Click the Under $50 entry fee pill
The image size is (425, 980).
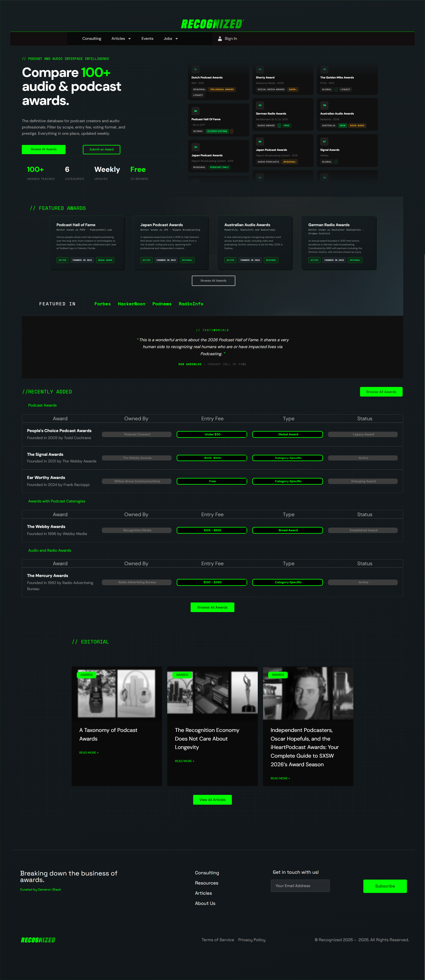coord(212,434)
